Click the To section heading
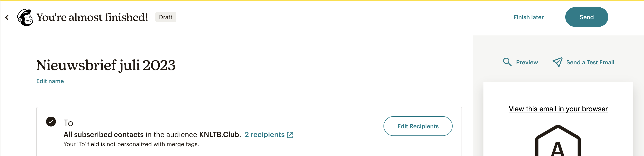 (68, 123)
